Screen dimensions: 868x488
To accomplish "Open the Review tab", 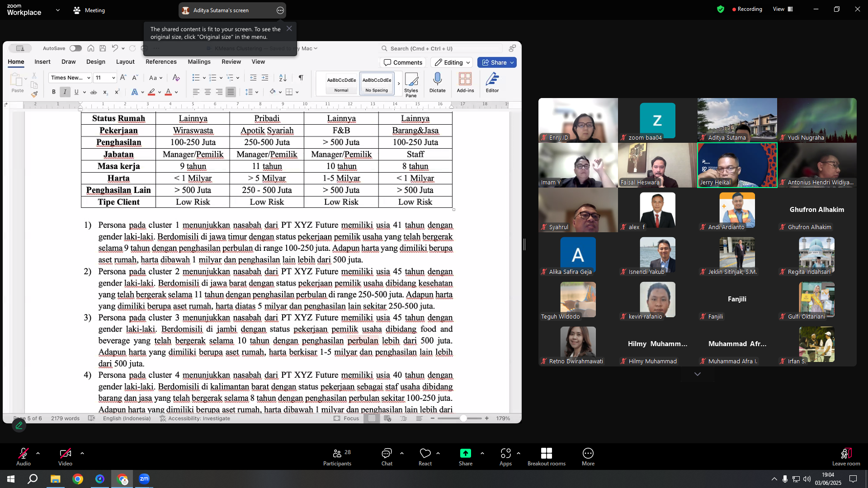I will [x=231, y=62].
